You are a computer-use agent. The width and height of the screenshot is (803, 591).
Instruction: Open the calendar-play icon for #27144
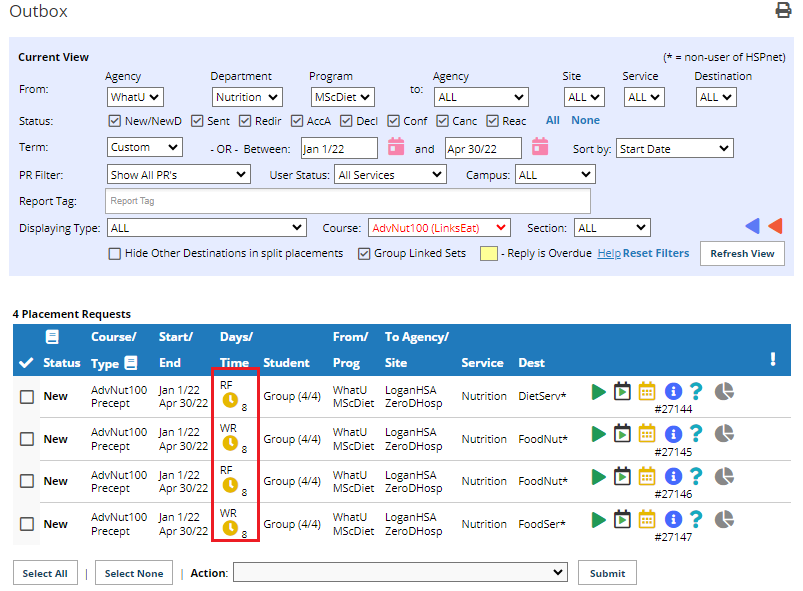(622, 392)
